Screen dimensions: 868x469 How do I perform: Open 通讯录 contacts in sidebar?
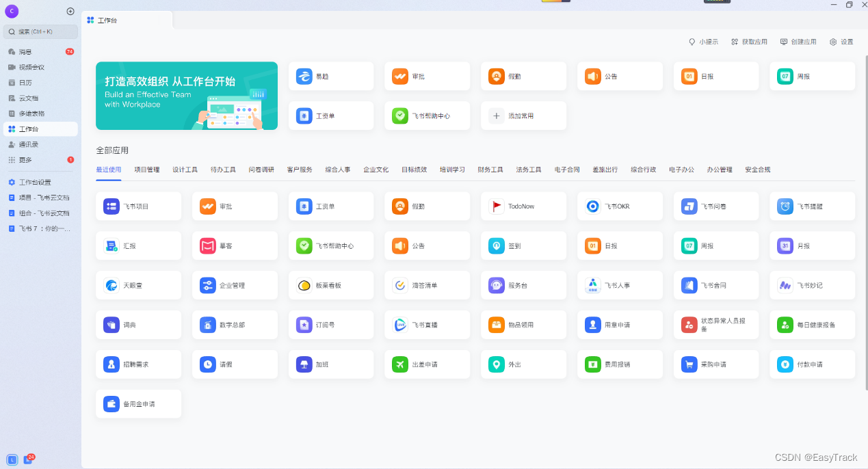click(x=40, y=144)
